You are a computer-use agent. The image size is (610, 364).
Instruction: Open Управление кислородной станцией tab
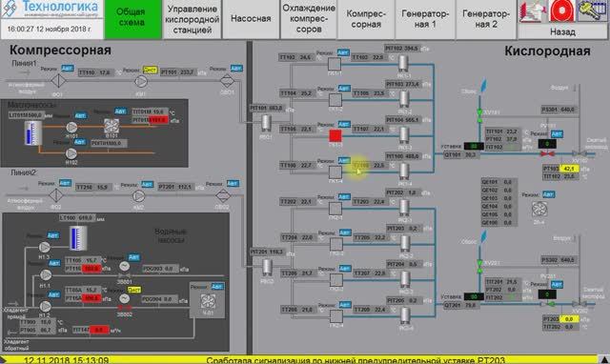pos(193,19)
